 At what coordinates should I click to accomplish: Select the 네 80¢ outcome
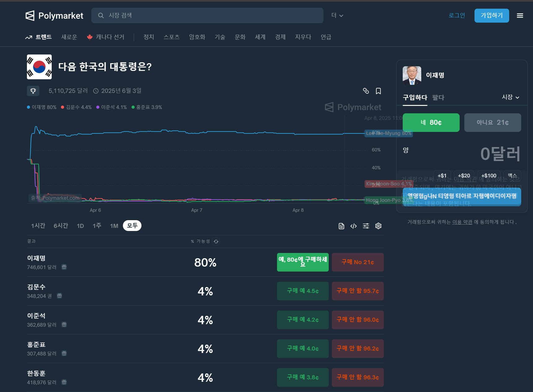431,123
